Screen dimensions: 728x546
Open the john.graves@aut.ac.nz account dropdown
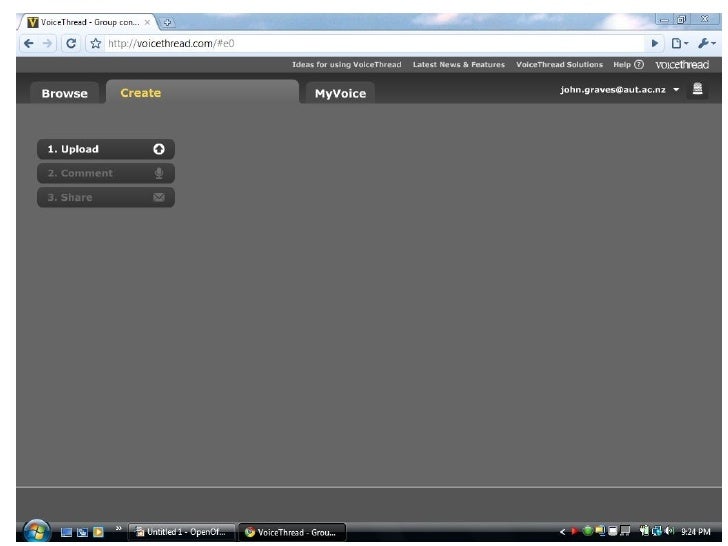coord(620,90)
